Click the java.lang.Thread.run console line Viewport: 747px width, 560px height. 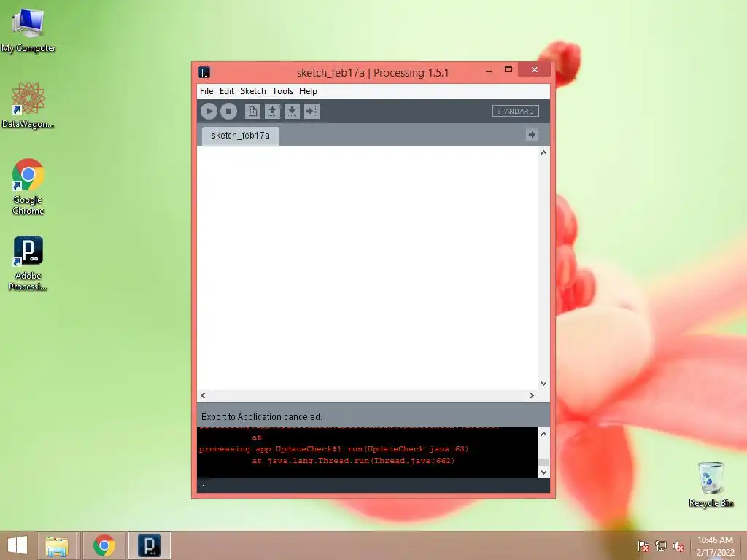353,461
